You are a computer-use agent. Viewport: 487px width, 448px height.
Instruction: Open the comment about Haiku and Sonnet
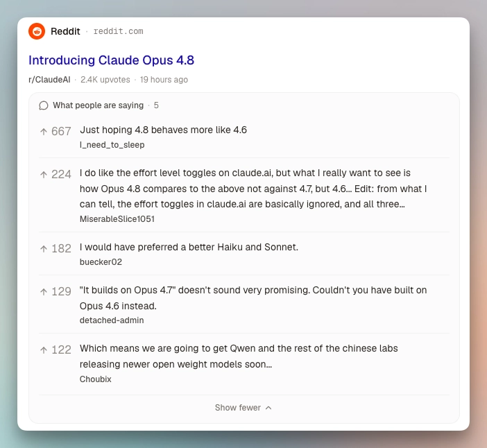189,247
